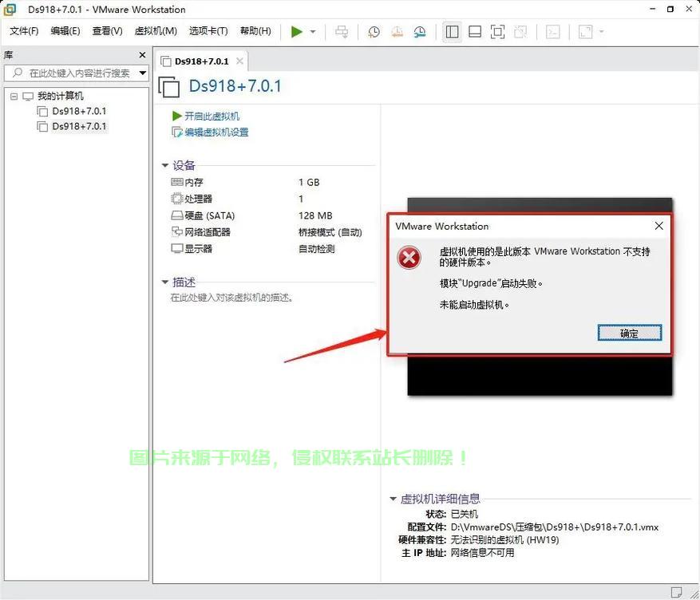Click the 无法识别的虚拟机 (HW19) text
Viewport: 700px width, 600px height.
(504, 540)
